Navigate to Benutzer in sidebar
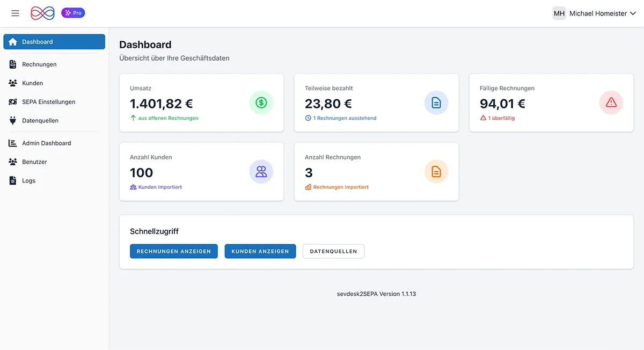This screenshot has height=350, width=644. click(x=34, y=162)
